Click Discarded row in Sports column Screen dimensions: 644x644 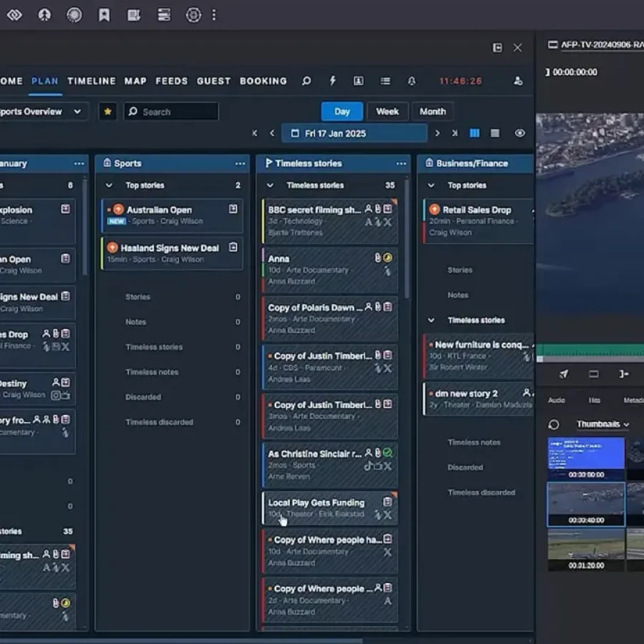point(172,397)
